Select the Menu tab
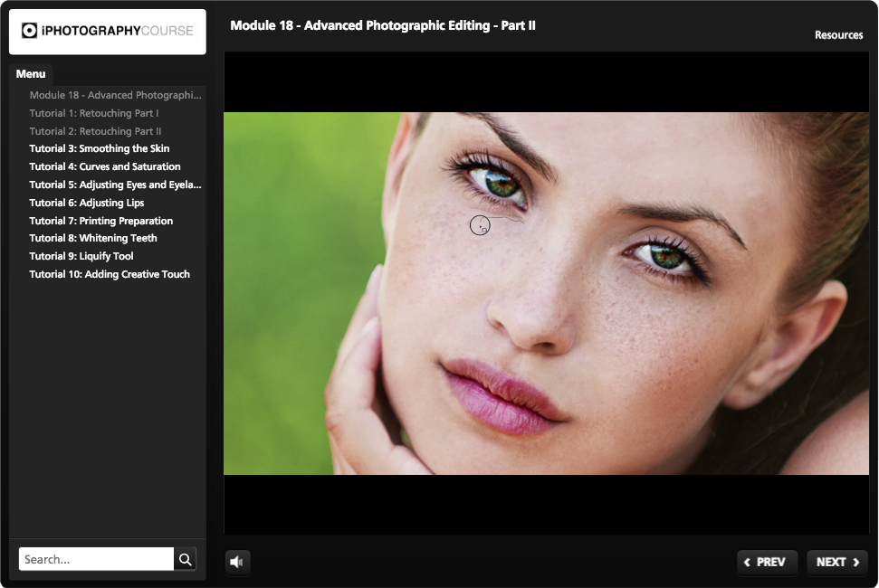This screenshot has width=879, height=588. coord(31,74)
